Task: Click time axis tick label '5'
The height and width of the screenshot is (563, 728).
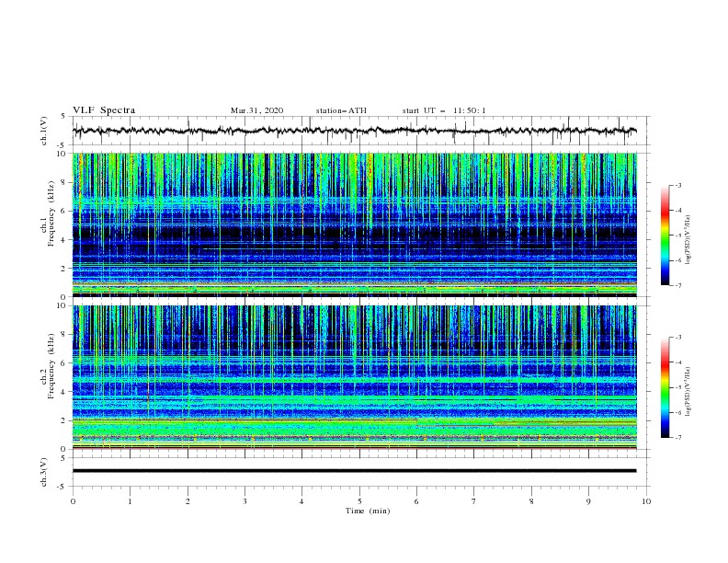Action: 359,501
